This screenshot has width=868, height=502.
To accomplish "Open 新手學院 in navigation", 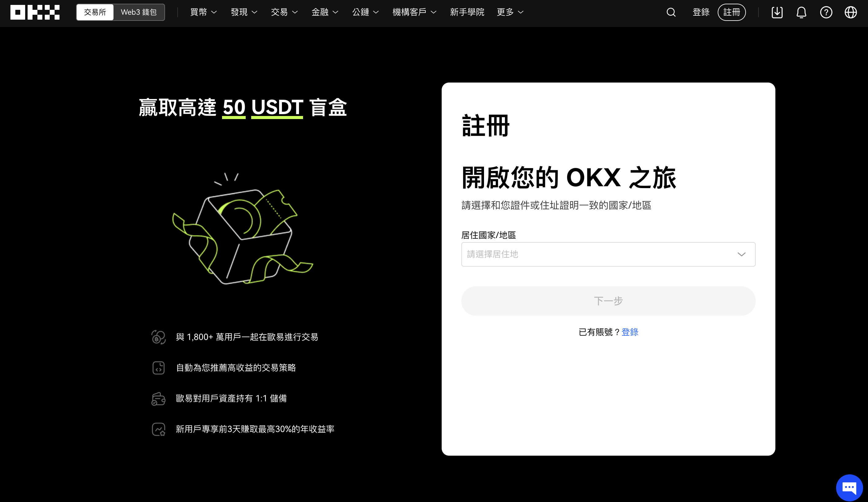I will 467,12.
